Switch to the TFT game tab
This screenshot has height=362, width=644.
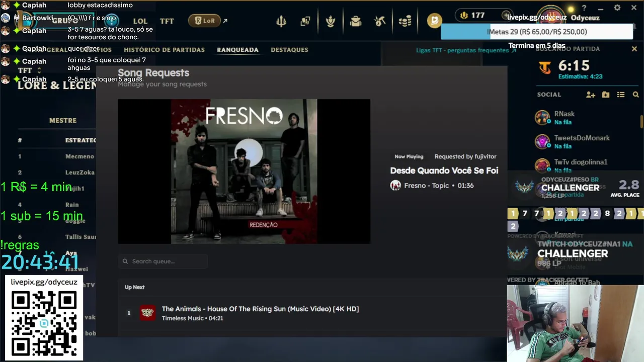[x=167, y=21]
